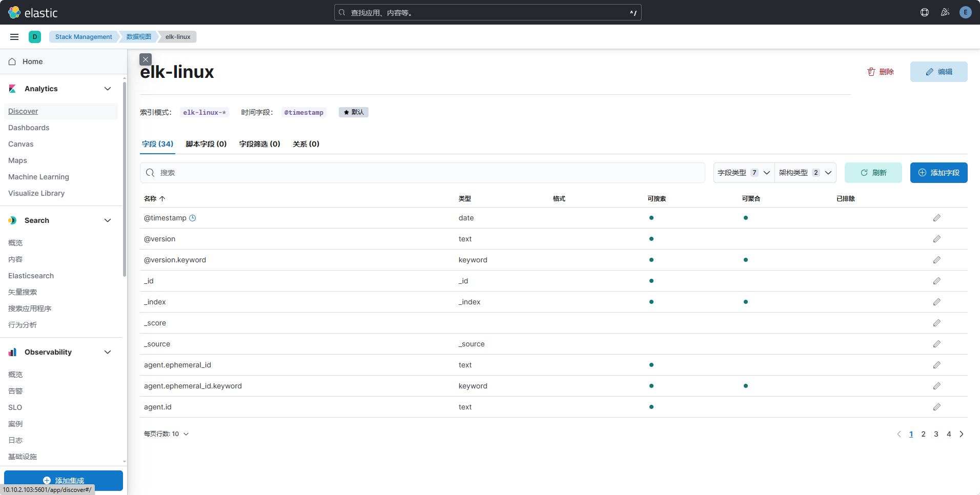Image resolution: width=980 pixels, height=495 pixels.
Task: Collapse the Analytics section
Action: click(108, 89)
